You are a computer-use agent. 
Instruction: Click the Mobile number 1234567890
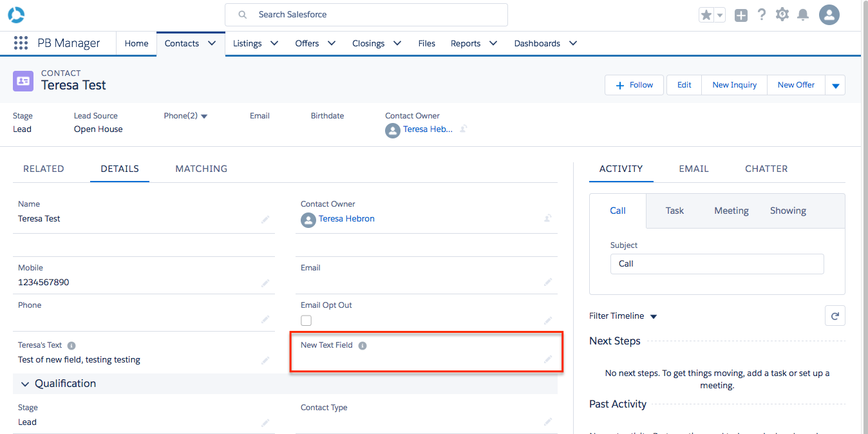(44, 283)
